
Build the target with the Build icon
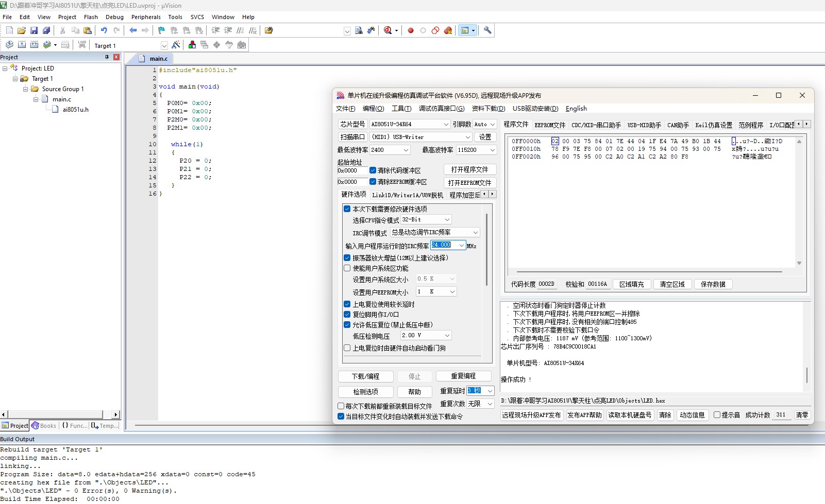click(x=22, y=45)
